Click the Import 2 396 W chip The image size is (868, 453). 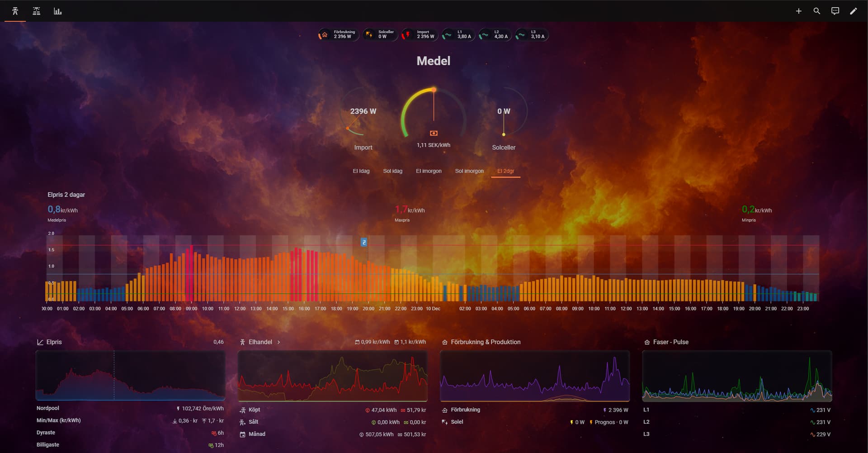point(420,34)
